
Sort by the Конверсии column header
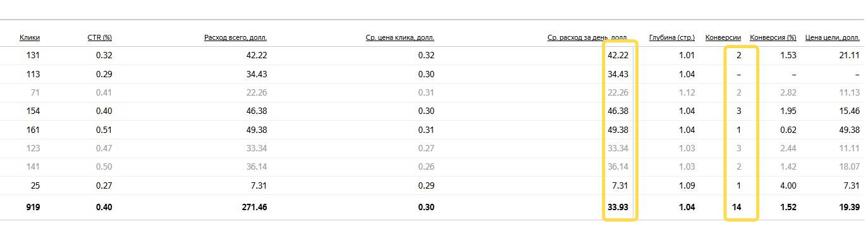point(724,37)
